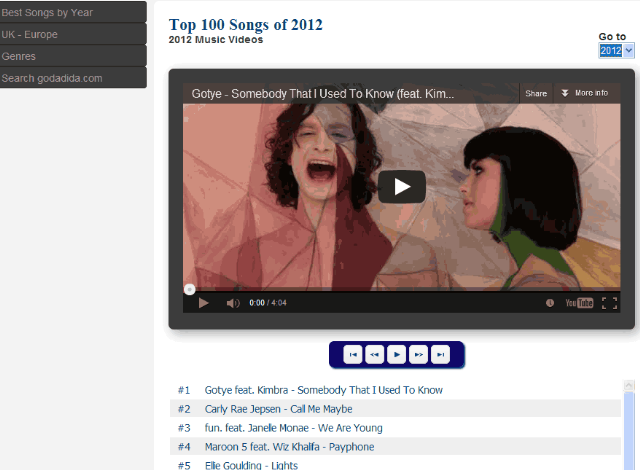This screenshot has width=640, height=470.
Task: Open video on YouTube via logo
Action: pos(579,303)
